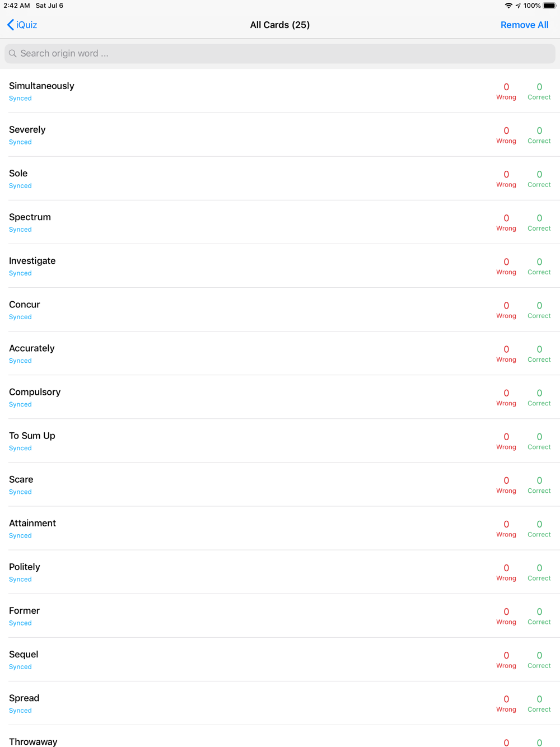
Task: Tap Synced label under Concur
Action: pyautogui.click(x=20, y=317)
